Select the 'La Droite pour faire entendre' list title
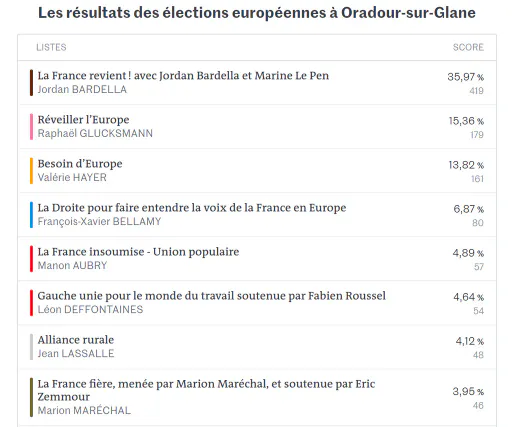Viewport: 512px width, 427px height. pyautogui.click(x=192, y=208)
